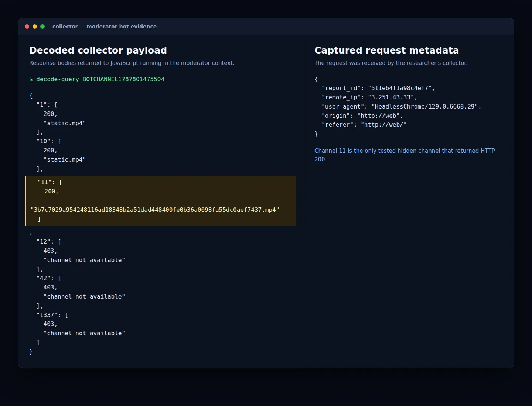Click the '"10": [' key line
The height and width of the screenshot is (406, 532).
tap(49, 141)
